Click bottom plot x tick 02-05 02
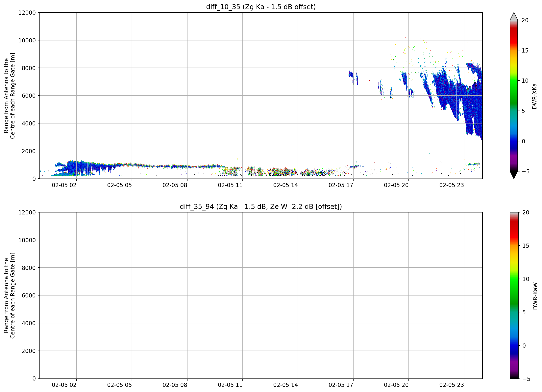The height and width of the screenshot is (392, 542). 64,385
